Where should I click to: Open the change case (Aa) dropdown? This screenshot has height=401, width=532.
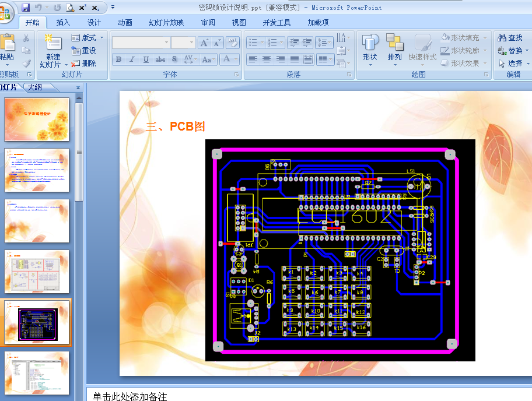tap(209, 59)
